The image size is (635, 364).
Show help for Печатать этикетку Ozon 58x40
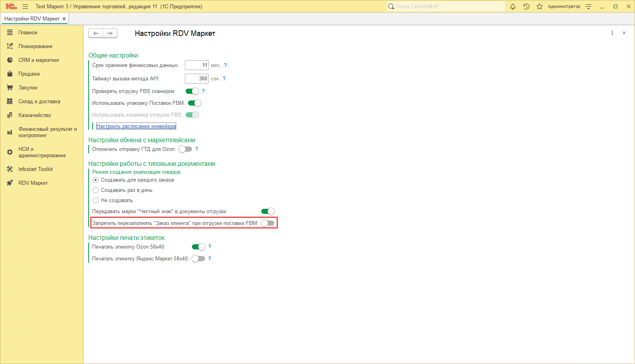click(x=210, y=247)
